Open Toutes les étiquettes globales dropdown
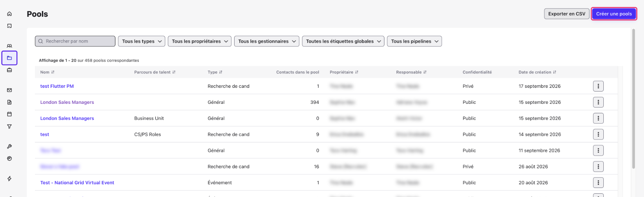 click(343, 41)
